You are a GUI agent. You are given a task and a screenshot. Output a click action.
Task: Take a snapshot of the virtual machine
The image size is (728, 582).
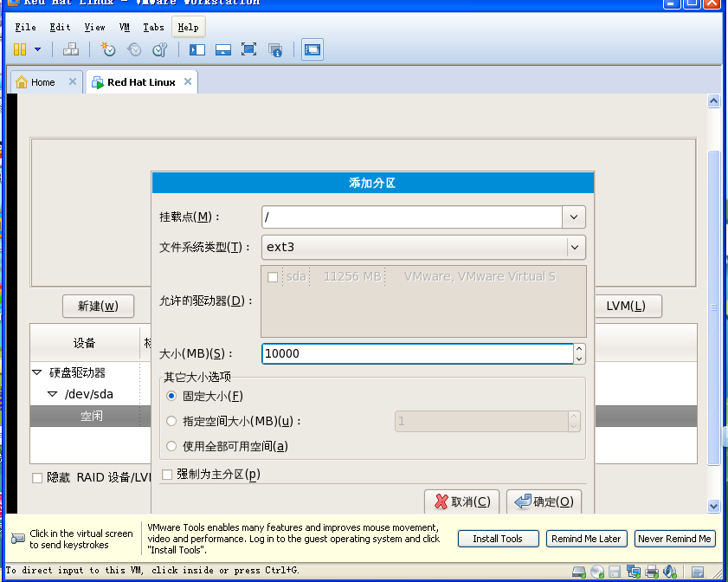pos(108,50)
